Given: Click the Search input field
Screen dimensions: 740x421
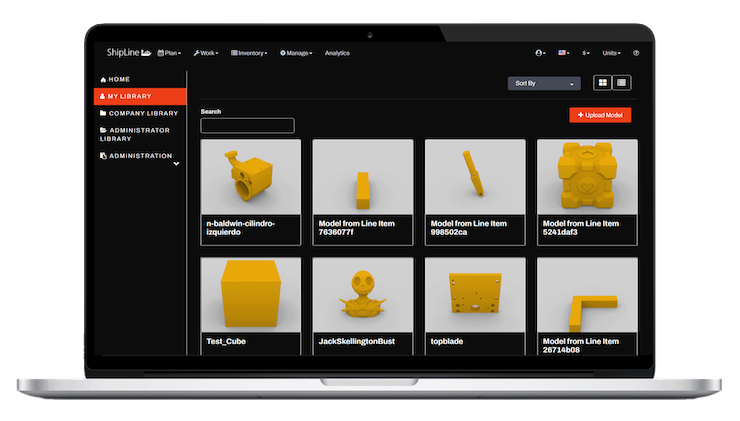Looking at the screenshot, I should (247, 126).
